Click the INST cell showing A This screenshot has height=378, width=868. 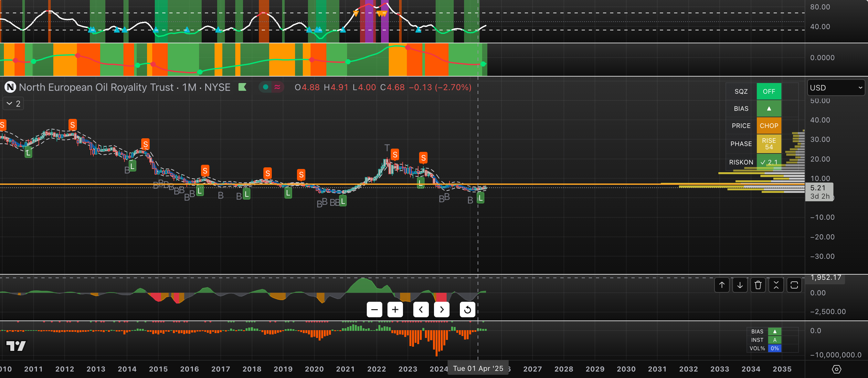pos(775,340)
